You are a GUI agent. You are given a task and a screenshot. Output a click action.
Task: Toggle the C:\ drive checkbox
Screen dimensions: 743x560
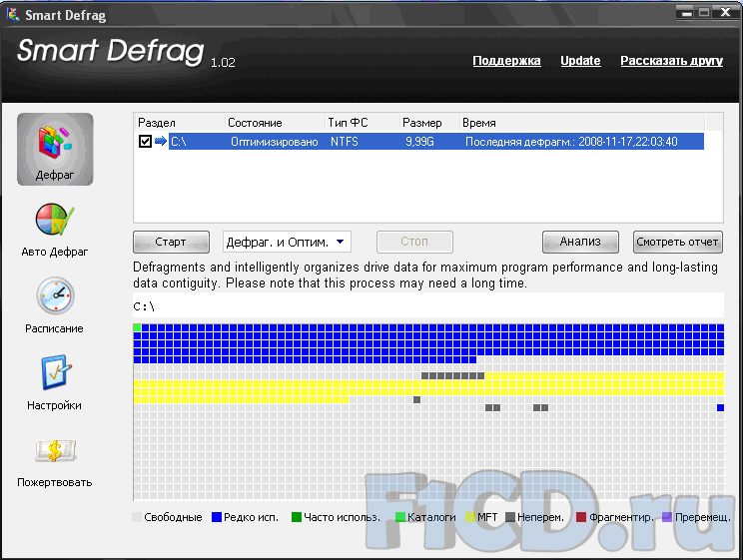(145, 141)
